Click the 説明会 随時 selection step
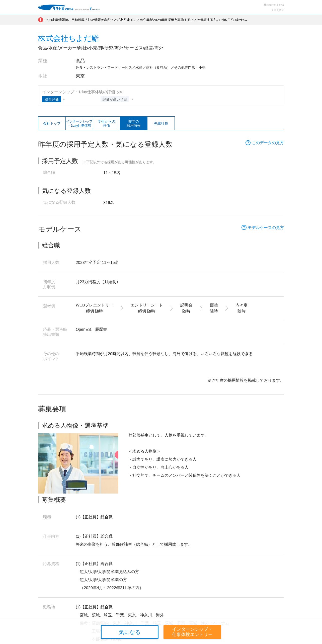This screenshot has height=644, width=322. point(186,308)
